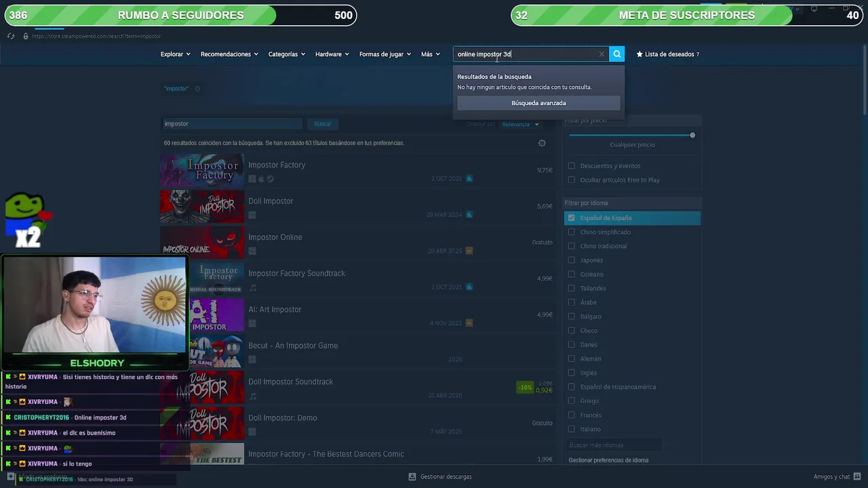Check Coreano language filter
Viewport: 868px width, 488px height.
point(571,274)
